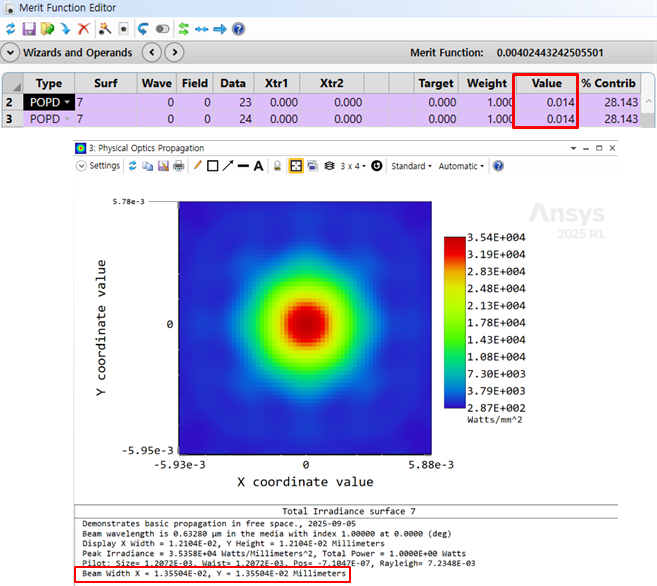The image size is (657, 586).
Task: Open the Automatic dropdown menu
Action: click(x=461, y=166)
